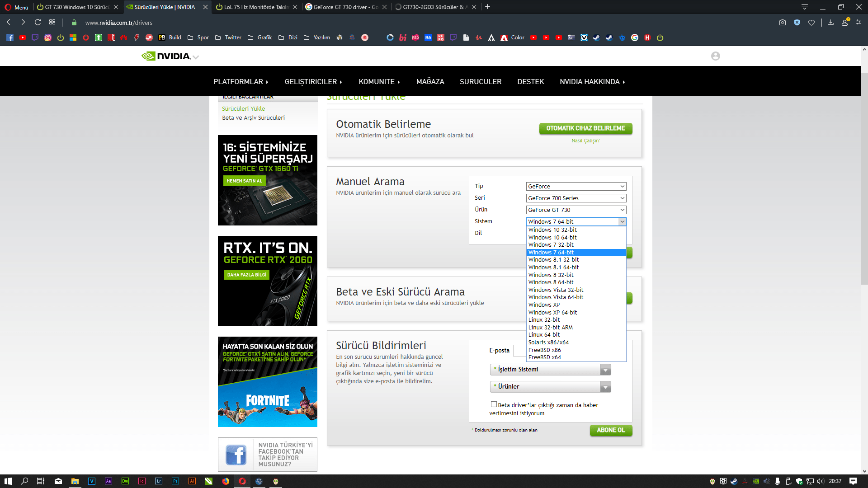Viewport: 868px width, 488px height.
Task: Click the reload page icon
Action: coord(38,22)
